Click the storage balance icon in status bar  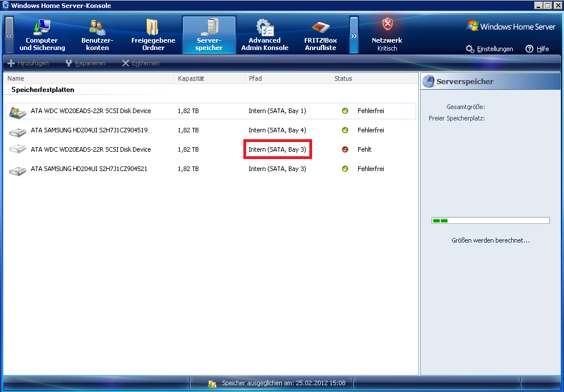tap(212, 383)
